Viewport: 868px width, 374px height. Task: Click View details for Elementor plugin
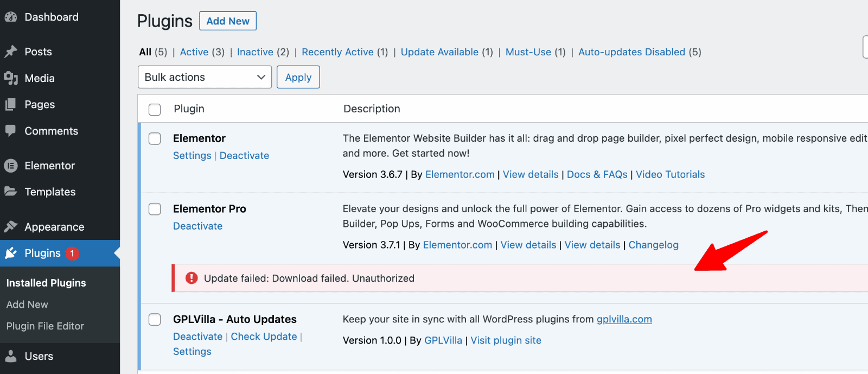pyautogui.click(x=531, y=175)
